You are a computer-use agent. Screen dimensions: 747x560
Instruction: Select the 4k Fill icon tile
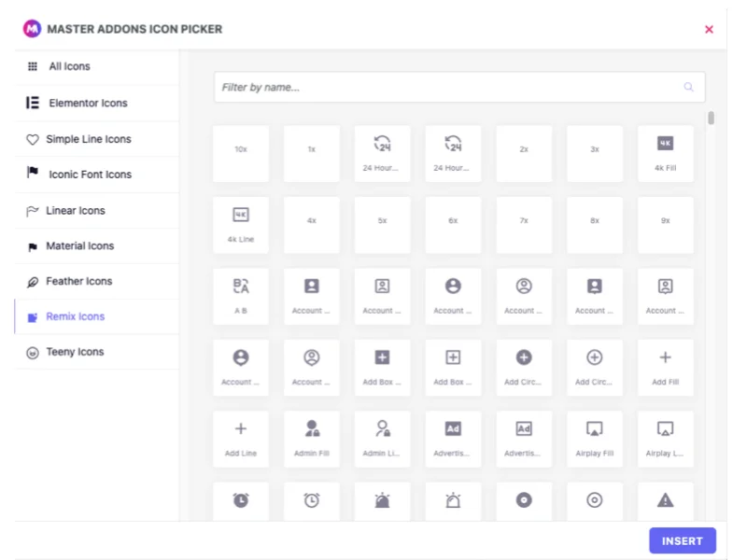click(665, 153)
